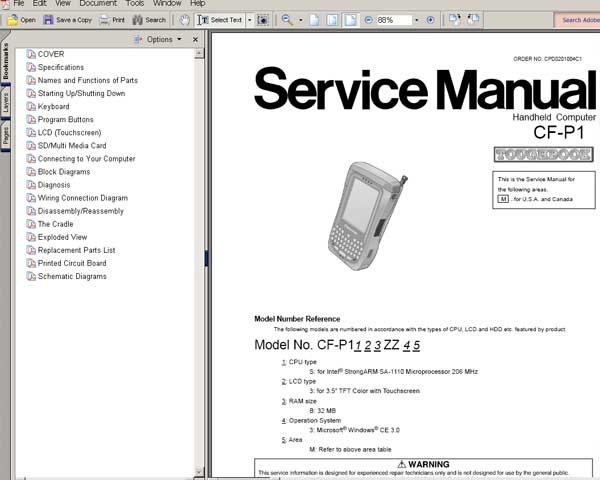Rotate pages clockwise icon

pyautogui.click(x=455, y=19)
